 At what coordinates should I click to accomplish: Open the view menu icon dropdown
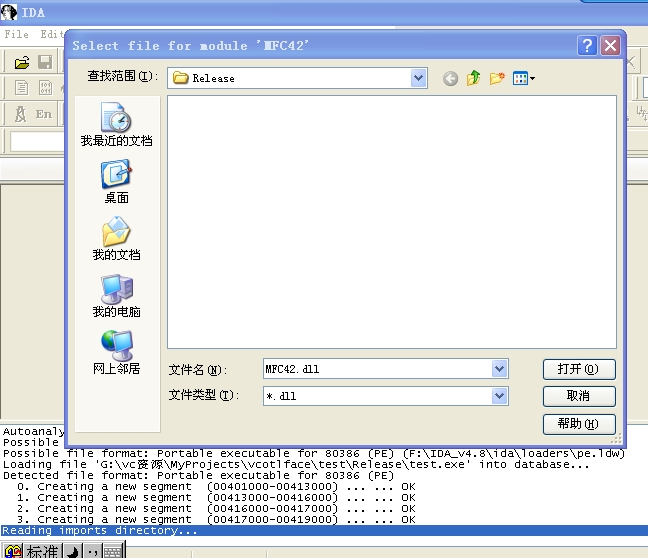pos(523,78)
